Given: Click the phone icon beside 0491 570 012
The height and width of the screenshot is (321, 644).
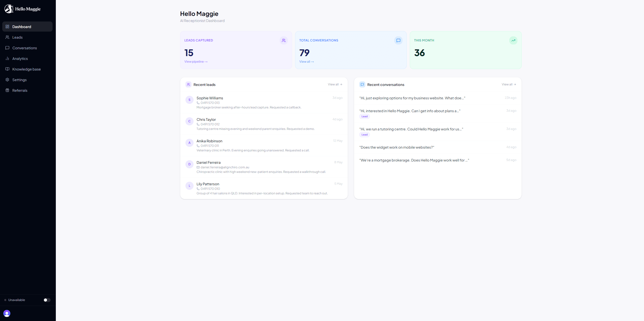Looking at the screenshot, I should tap(198, 124).
